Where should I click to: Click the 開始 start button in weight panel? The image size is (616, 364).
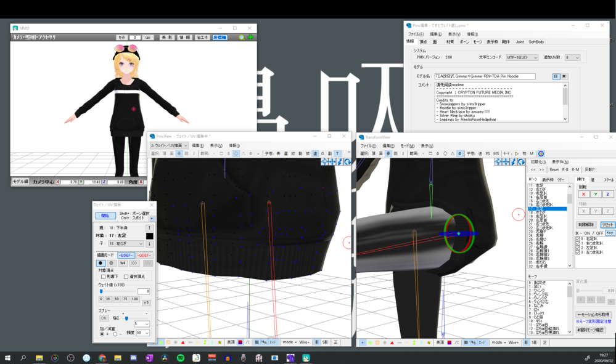pyautogui.click(x=105, y=216)
